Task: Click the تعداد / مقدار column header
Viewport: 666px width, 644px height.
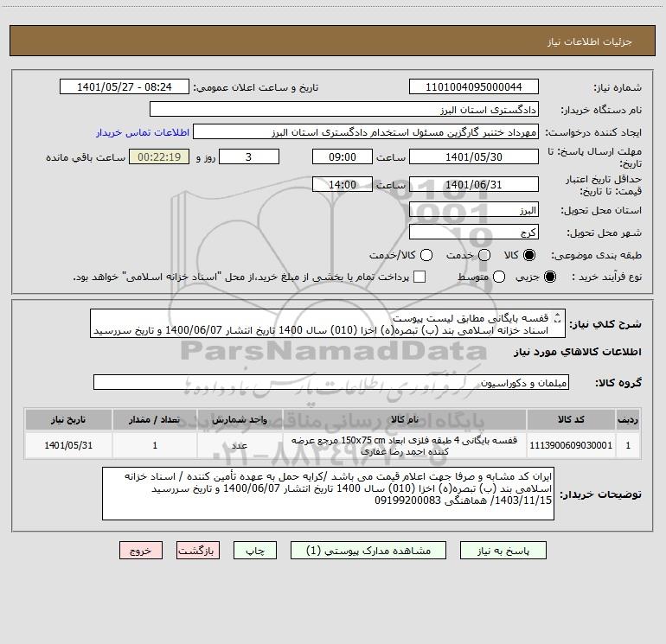Action: click(x=155, y=419)
